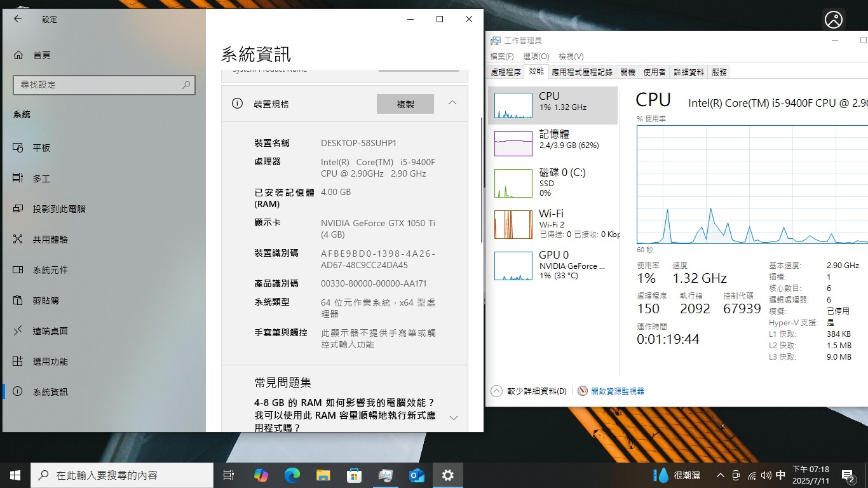The height and width of the screenshot is (488, 868).
Task: Click Settings gear on taskbar
Action: pyautogui.click(x=448, y=475)
